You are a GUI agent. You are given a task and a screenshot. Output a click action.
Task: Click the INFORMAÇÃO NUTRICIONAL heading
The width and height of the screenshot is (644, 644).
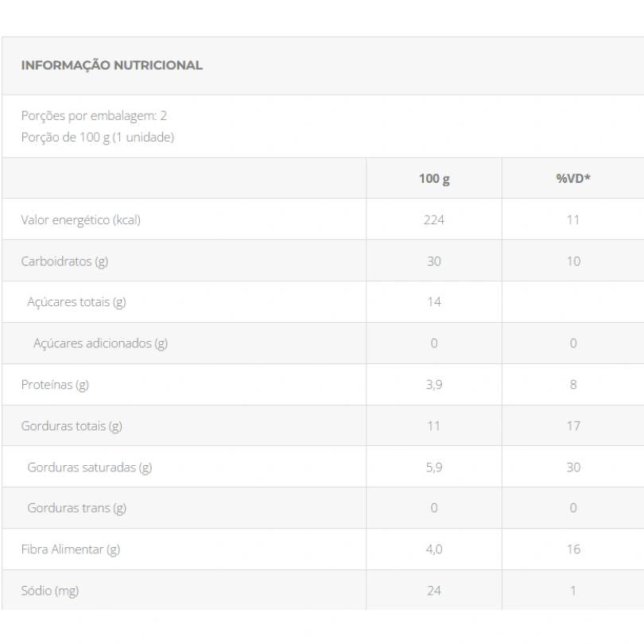[112, 65]
